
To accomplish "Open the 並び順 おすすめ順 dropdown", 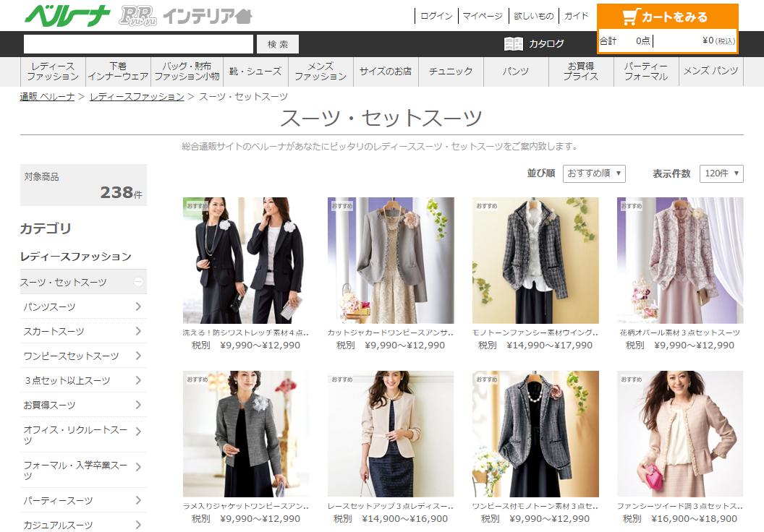I will click(594, 173).
